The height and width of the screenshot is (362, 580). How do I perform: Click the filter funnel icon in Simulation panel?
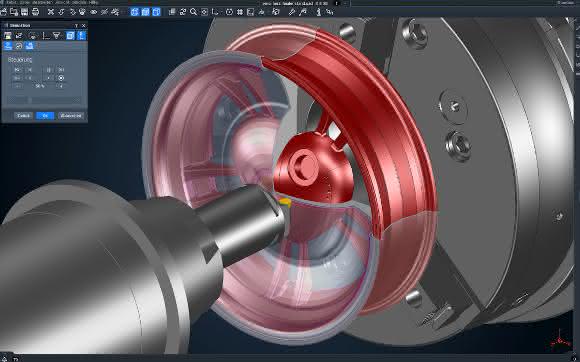(57, 36)
